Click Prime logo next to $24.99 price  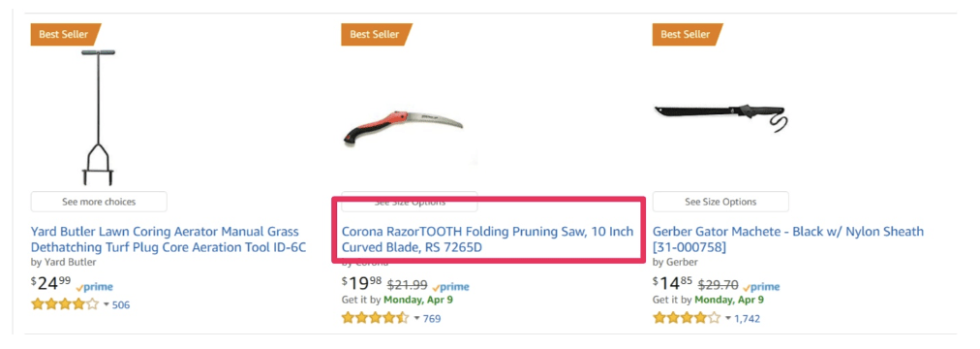94,287
